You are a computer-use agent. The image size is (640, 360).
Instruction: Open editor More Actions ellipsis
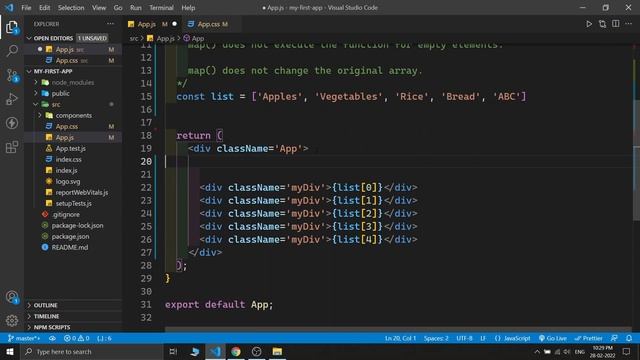[629, 24]
